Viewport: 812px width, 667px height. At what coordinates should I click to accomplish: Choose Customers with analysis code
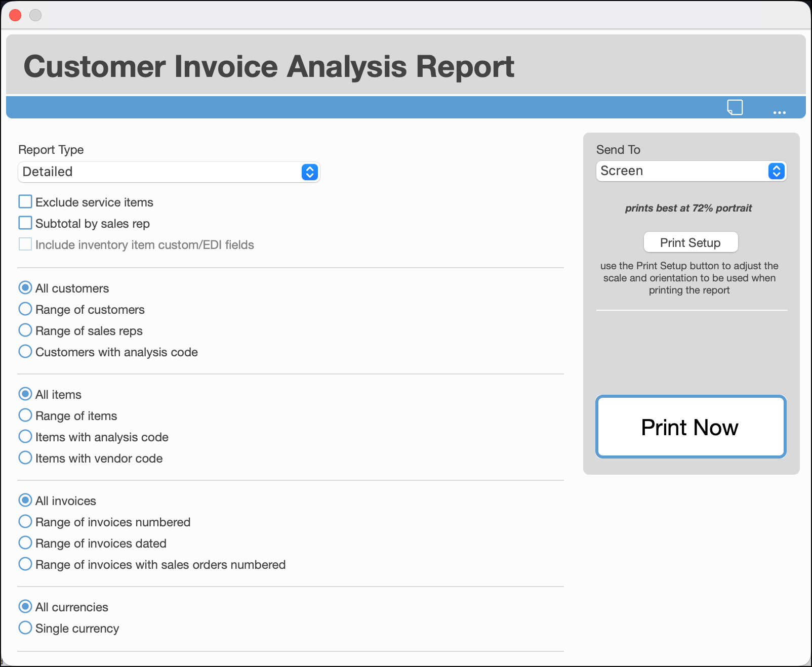point(25,352)
